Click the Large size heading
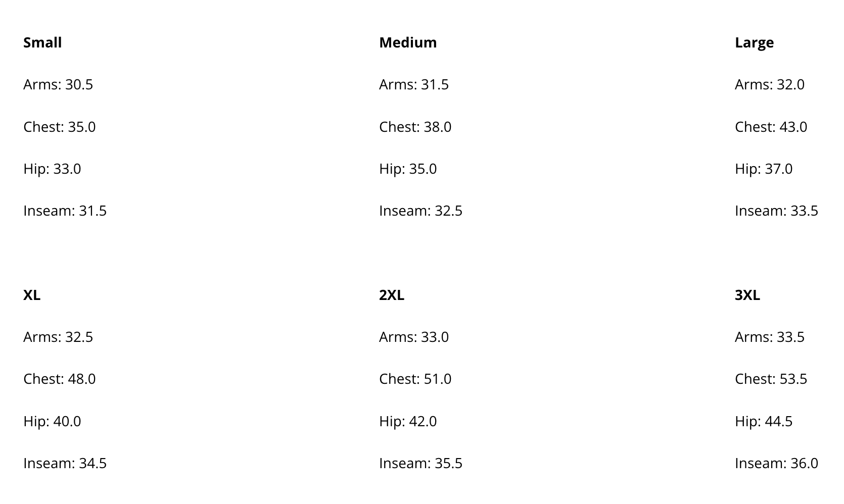The image size is (844, 504). tap(754, 42)
